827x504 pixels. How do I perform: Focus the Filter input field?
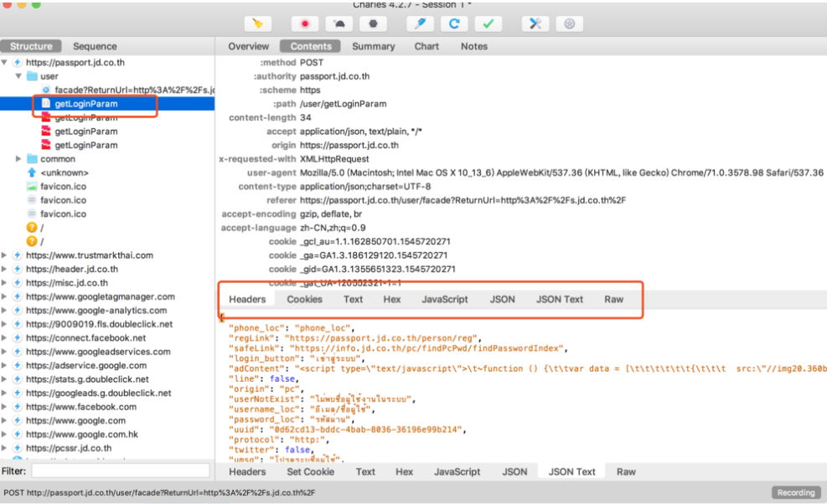[121, 471]
